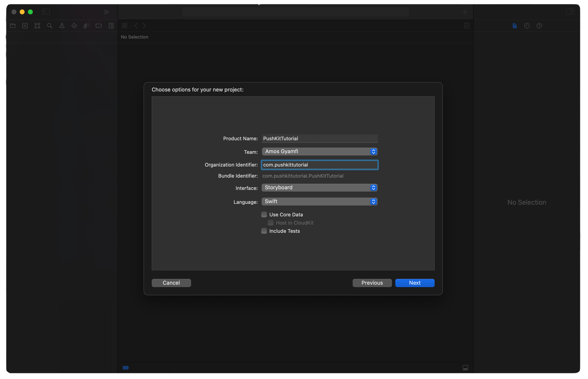Click the Add Editor icon

[467, 26]
